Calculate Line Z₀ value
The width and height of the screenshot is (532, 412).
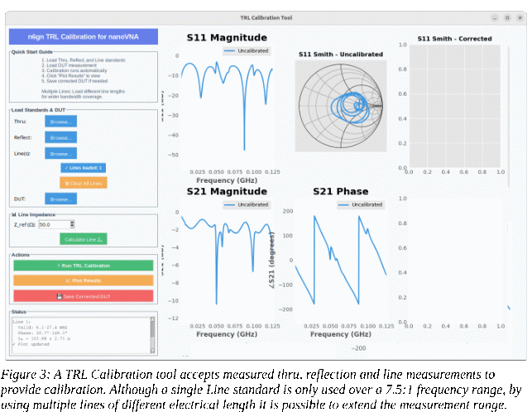[83, 239]
